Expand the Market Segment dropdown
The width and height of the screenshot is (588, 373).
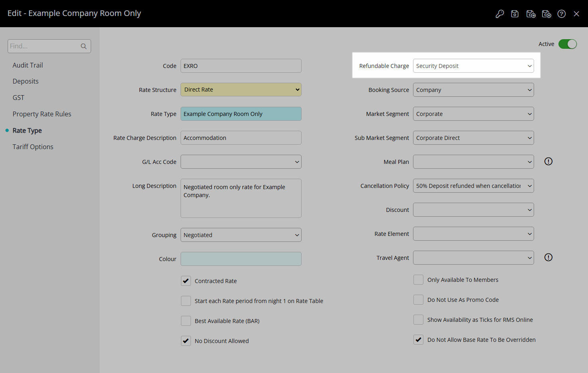point(473,114)
